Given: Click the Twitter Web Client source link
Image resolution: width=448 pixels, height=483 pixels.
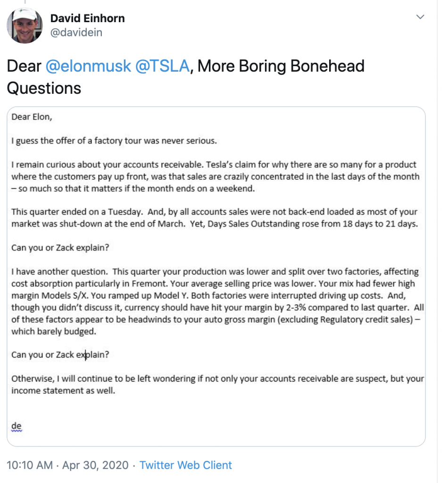Looking at the screenshot, I should click(x=185, y=465).
